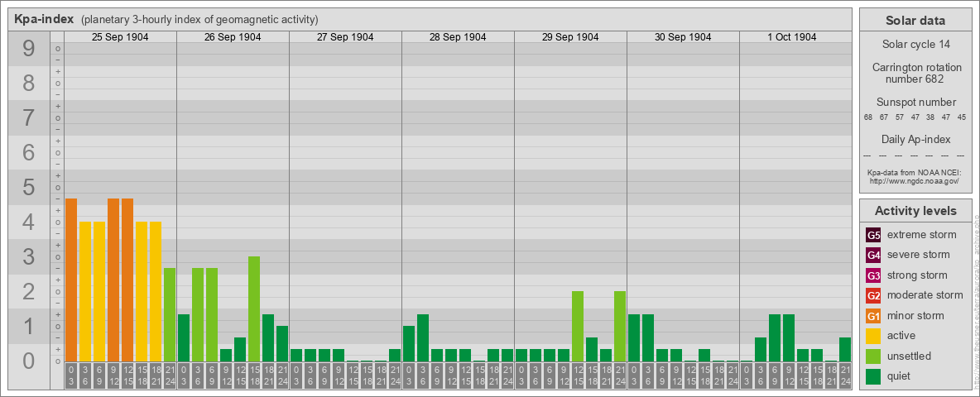
Task: Click the Kp value 5 axis label
Action: tap(29, 188)
